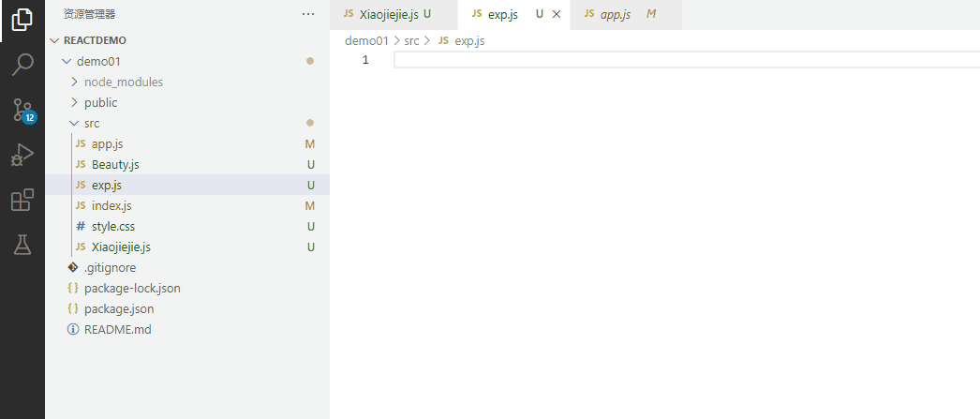The image size is (980, 419).
Task: Click the CSS hash icon beside style.css
Action: tap(81, 227)
